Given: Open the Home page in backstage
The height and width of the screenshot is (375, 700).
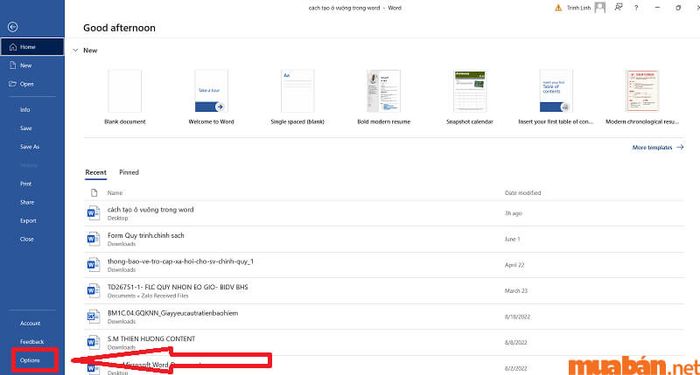Looking at the screenshot, I should point(32,47).
